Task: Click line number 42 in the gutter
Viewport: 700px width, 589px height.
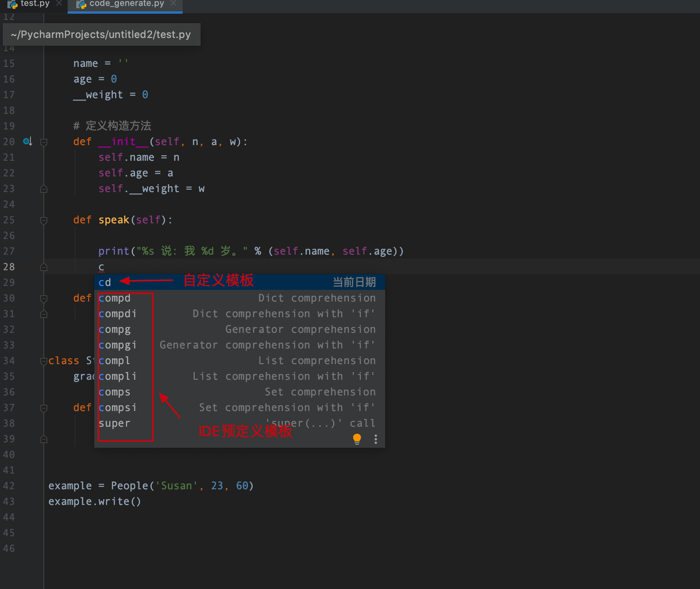Action: [x=9, y=486]
